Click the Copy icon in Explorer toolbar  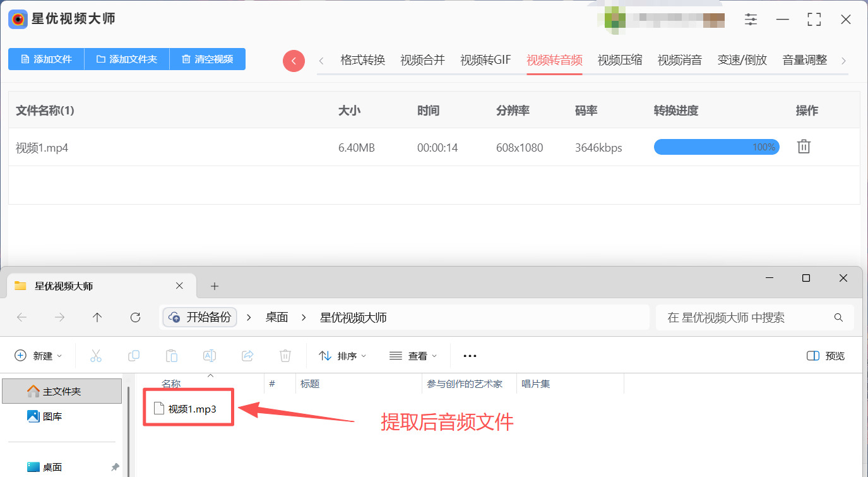tap(134, 356)
